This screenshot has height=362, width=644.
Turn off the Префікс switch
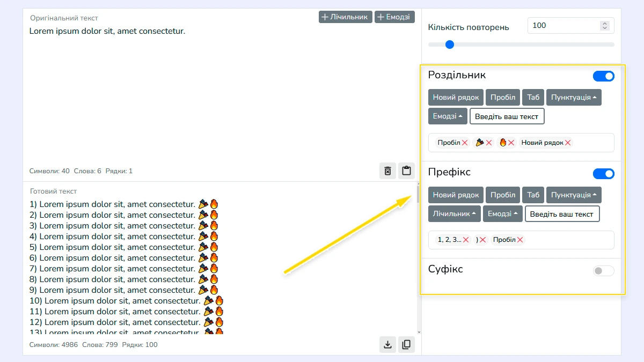coord(603,174)
